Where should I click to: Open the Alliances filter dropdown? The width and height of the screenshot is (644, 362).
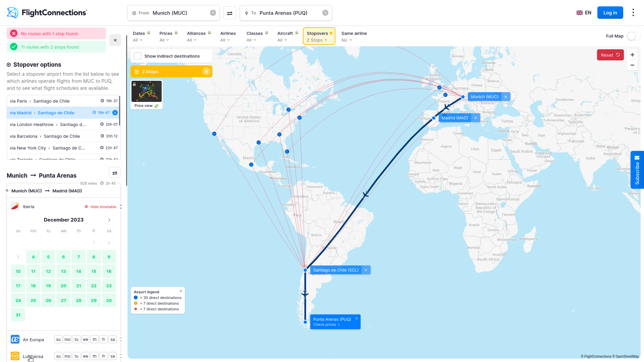click(199, 37)
